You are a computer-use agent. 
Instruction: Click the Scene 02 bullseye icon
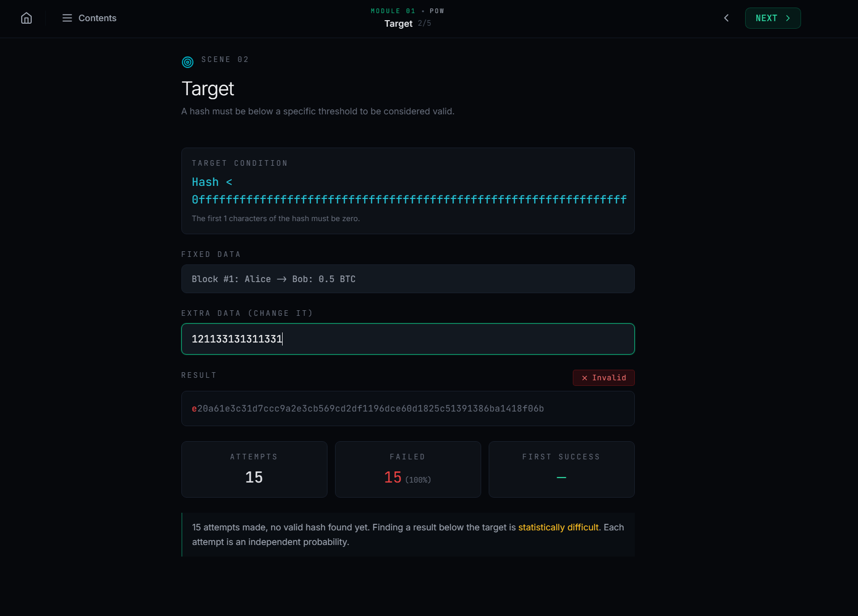pyautogui.click(x=187, y=62)
